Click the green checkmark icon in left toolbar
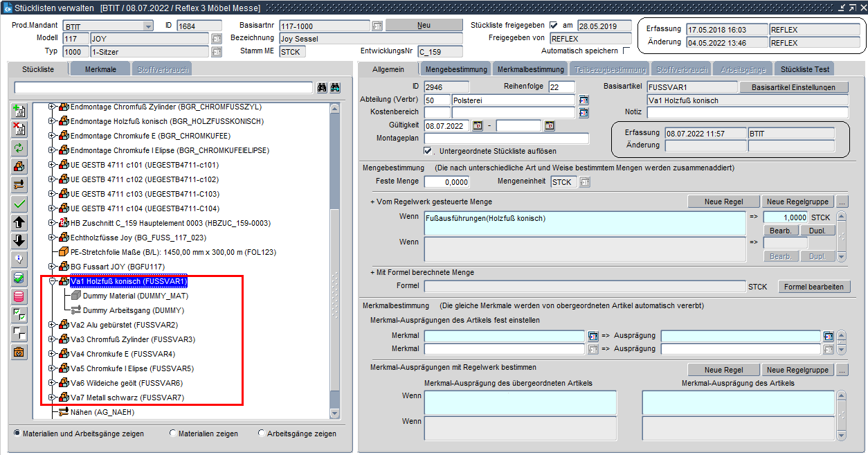The width and height of the screenshot is (868, 455). pyautogui.click(x=19, y=204)
